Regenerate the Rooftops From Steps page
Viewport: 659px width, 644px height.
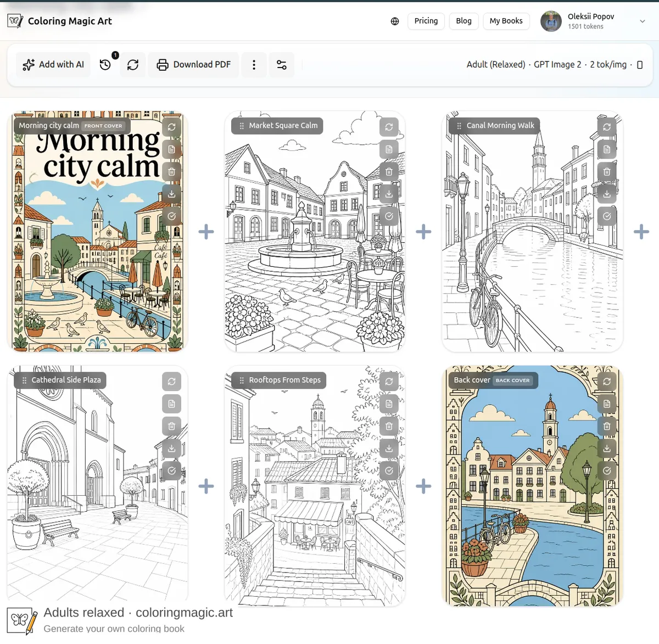point(389,382)
